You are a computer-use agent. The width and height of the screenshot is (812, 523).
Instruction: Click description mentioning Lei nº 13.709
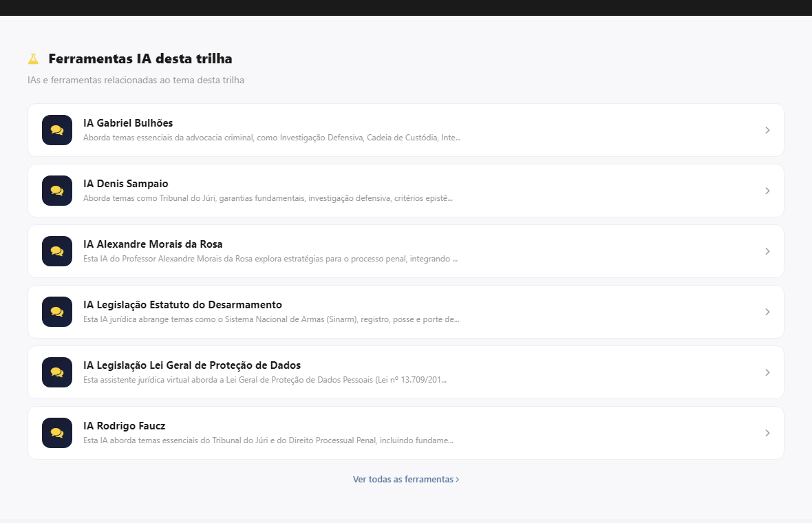pos(265,380)
